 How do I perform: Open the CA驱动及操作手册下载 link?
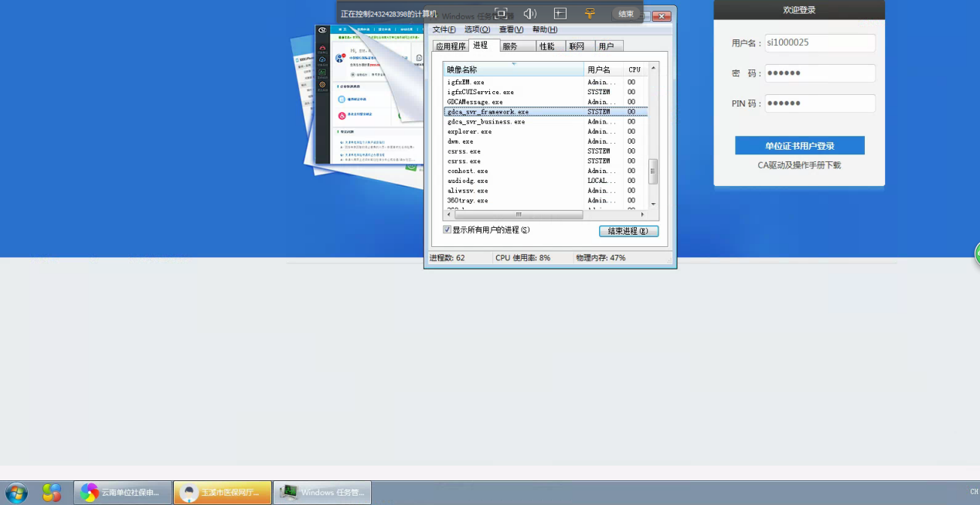(799, 165)
